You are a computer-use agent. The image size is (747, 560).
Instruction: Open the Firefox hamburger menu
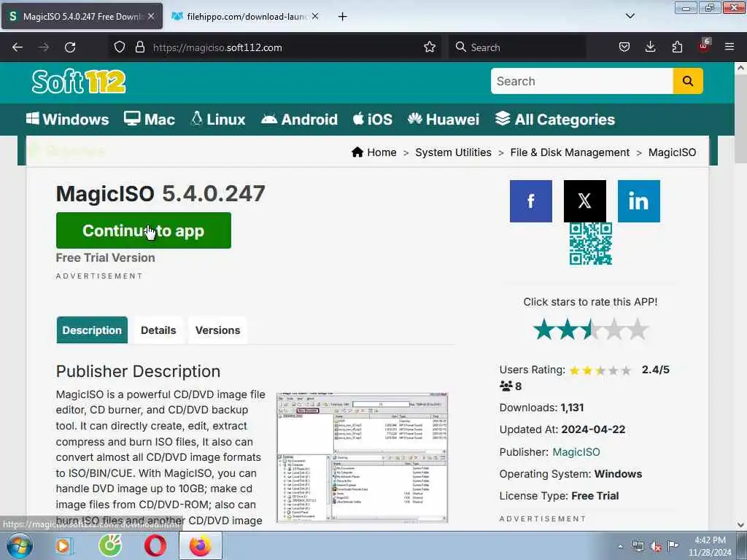tap(729, 47)
